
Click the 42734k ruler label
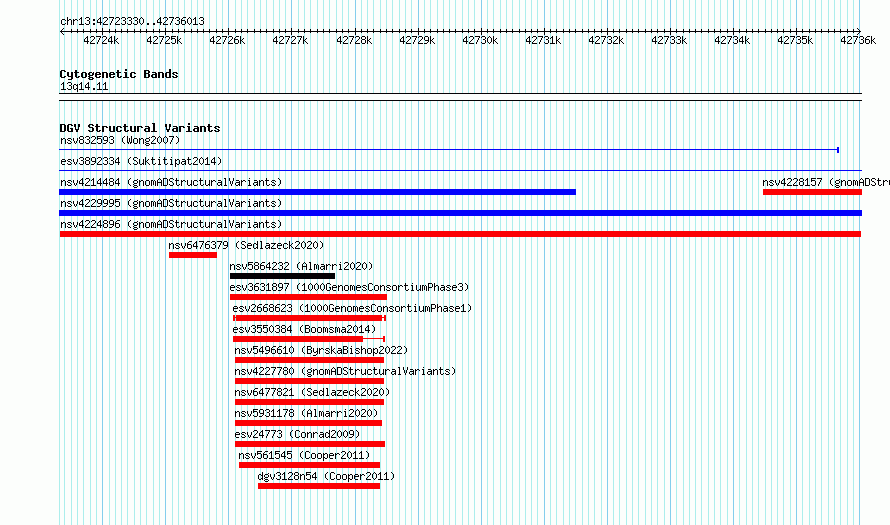click(732, 40)
